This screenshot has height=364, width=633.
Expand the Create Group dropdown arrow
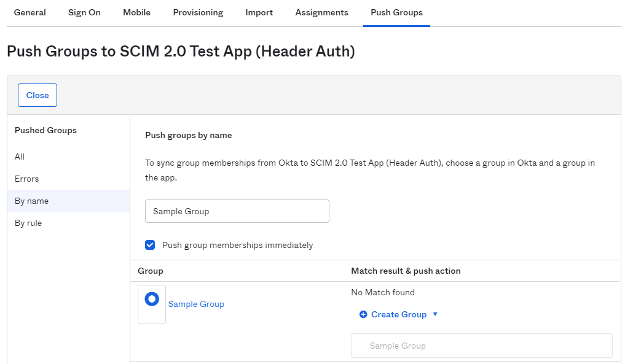[x=435, y=314]
